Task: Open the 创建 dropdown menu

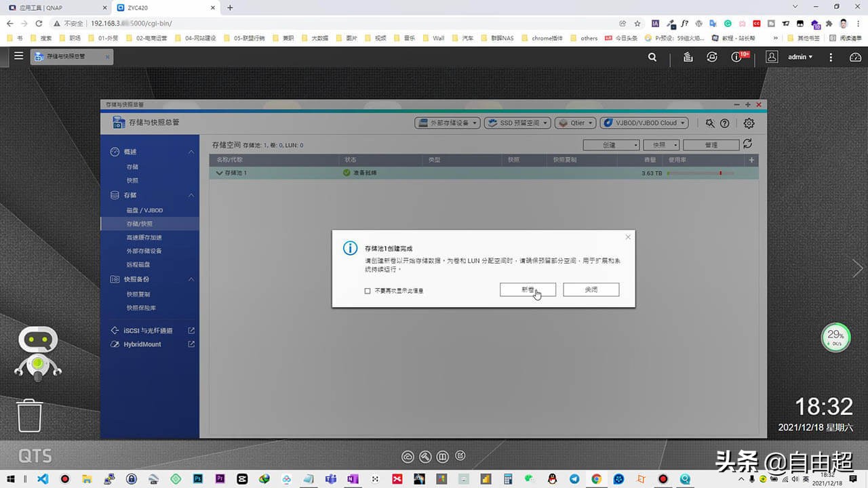Action: coord(609,144)
